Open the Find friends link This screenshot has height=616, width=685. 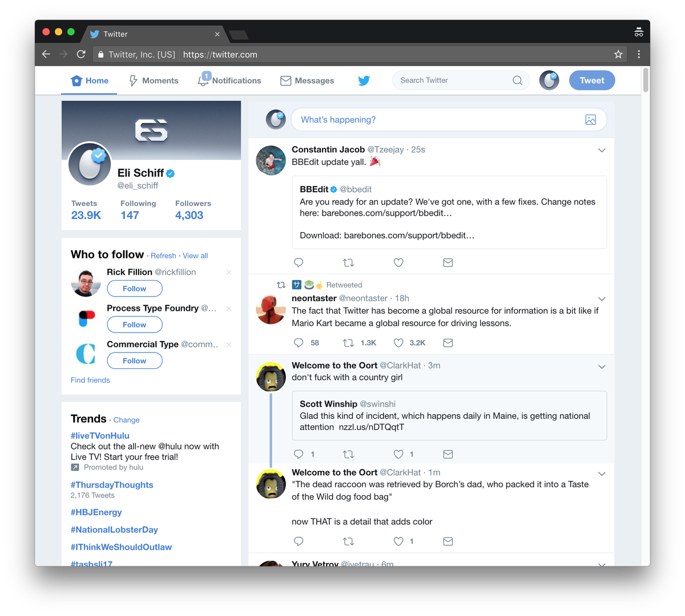click(x=90, y=380)
